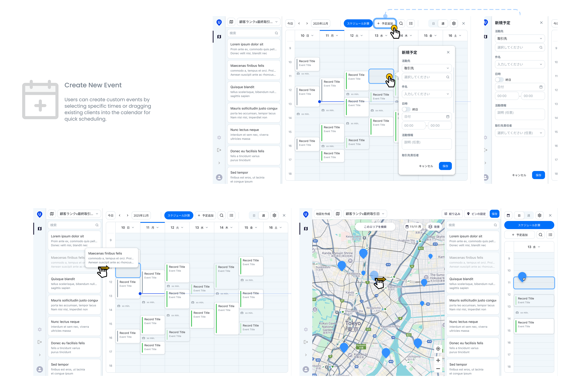Click the locate-me icon on the Tokyo map
The image size is (570, 392).
click(x=438, y=349)
